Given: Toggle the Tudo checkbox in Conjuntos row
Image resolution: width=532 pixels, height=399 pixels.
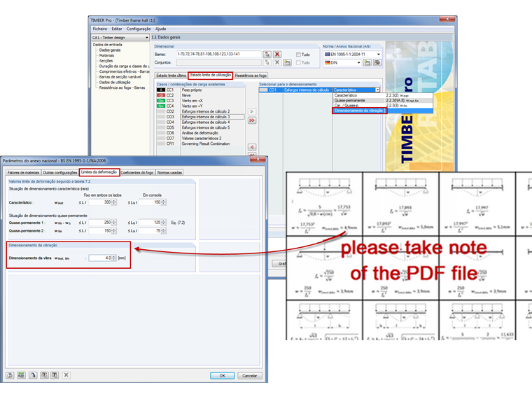Looking at the screenshot, I should tap(298, 63).
